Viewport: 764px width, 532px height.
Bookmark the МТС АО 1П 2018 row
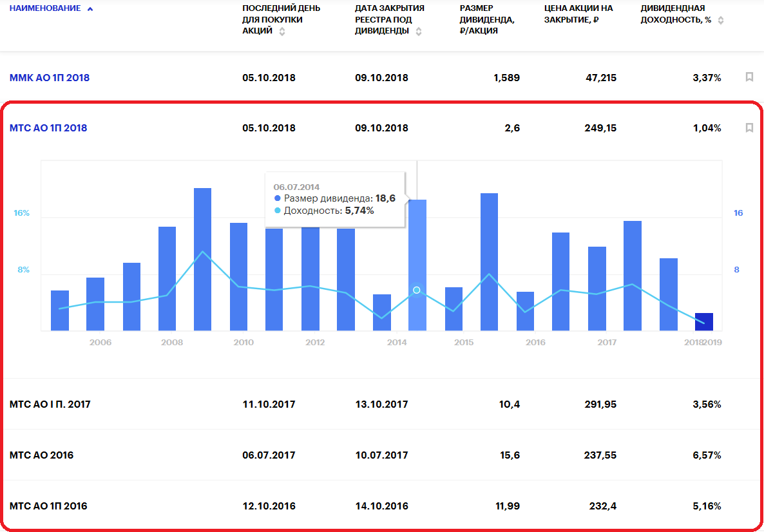click(x=749, y=128)
